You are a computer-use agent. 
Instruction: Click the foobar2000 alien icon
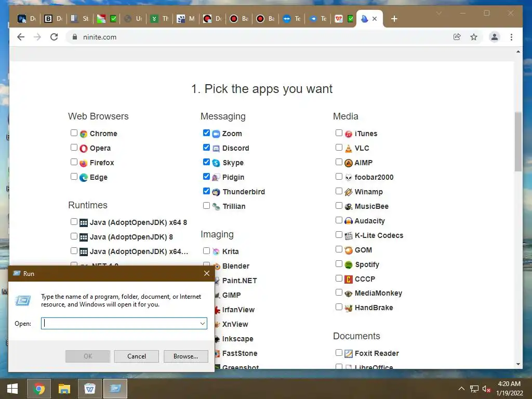(349, 178)
